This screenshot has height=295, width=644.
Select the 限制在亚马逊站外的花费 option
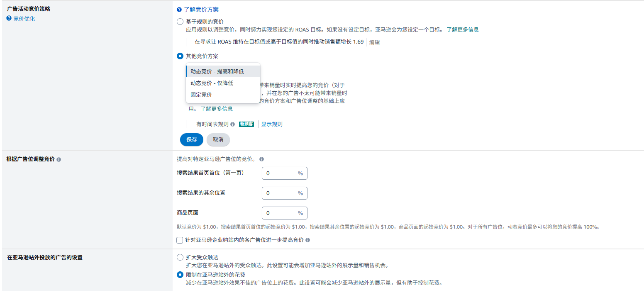pos(180,274)
